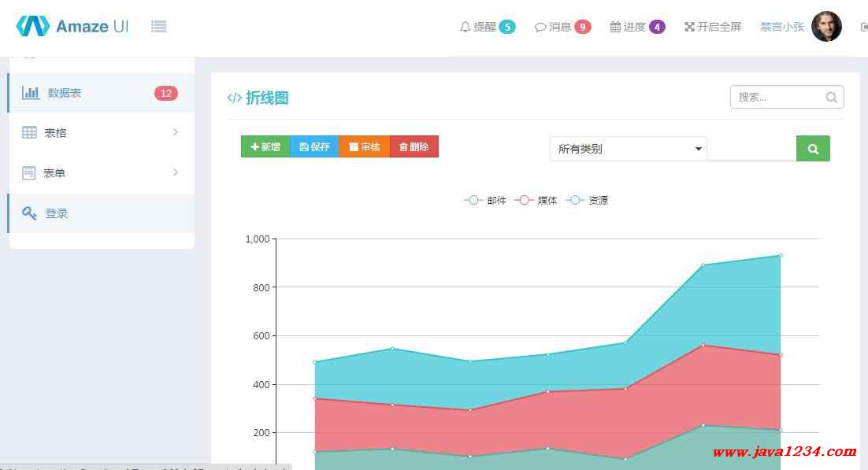
Task: Expand the 表格 chevron arrow
Action: click(x=176, y=132)
